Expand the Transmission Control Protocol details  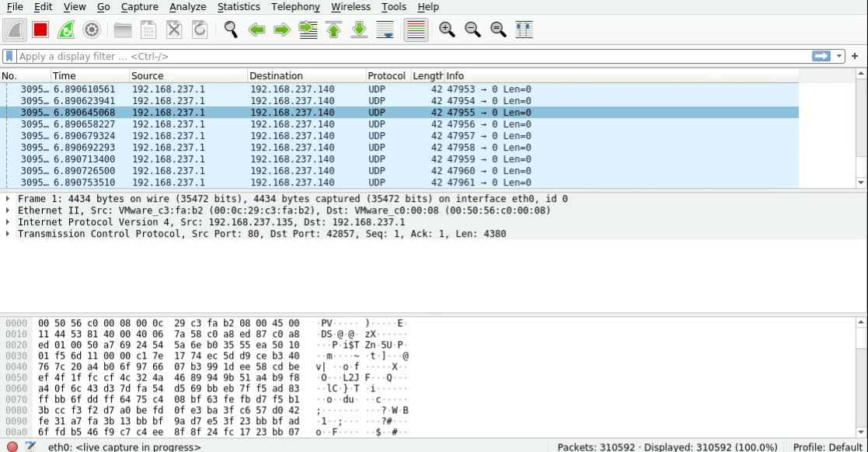click(8, 233)
